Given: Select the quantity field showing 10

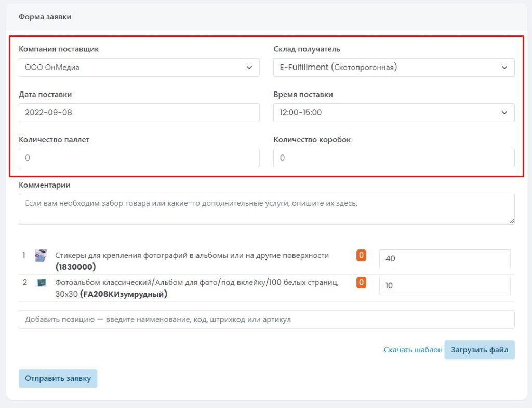Looking at the screenshot, I should (x=445, y=286).
